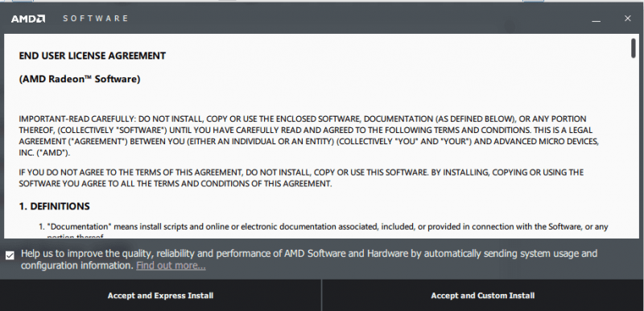This screenshot has width=644, height=311.
Task: Click the 1. DEFINITIONS section heading
Action: pyautogui.click(x=54, y=206)
